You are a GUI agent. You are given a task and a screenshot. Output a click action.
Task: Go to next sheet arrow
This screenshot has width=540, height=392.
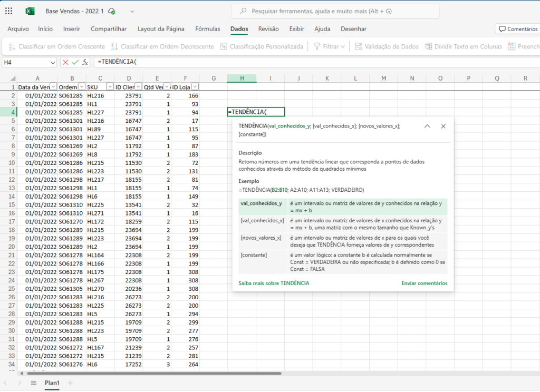[20, 383]
